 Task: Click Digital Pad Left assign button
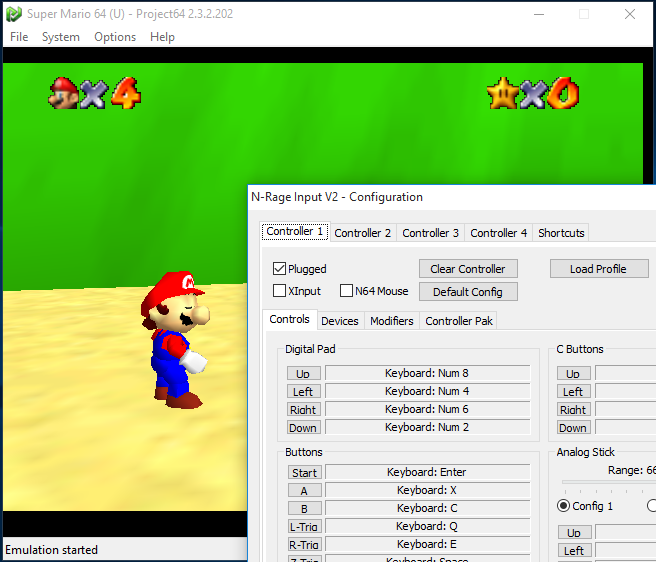point(304,391)
